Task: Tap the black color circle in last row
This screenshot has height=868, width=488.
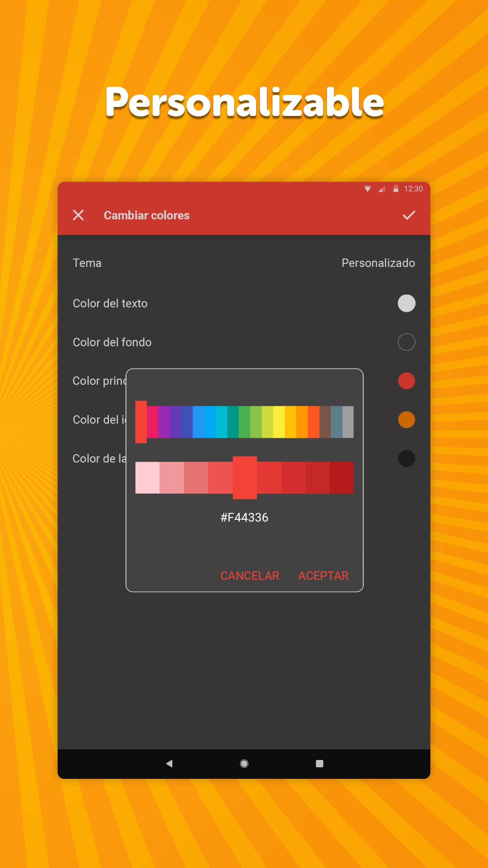Action: coord(406,458)
